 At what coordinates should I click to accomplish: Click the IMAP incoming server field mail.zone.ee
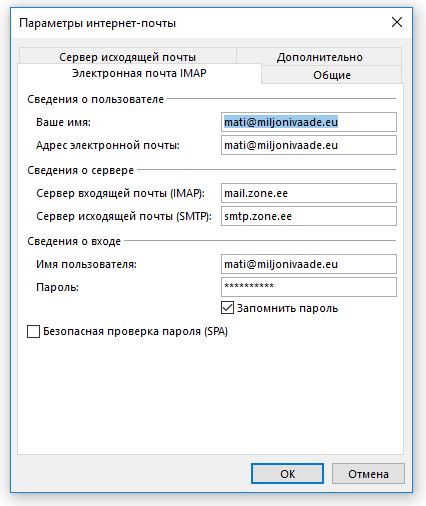pyautogui.click(x=309, y=193)
